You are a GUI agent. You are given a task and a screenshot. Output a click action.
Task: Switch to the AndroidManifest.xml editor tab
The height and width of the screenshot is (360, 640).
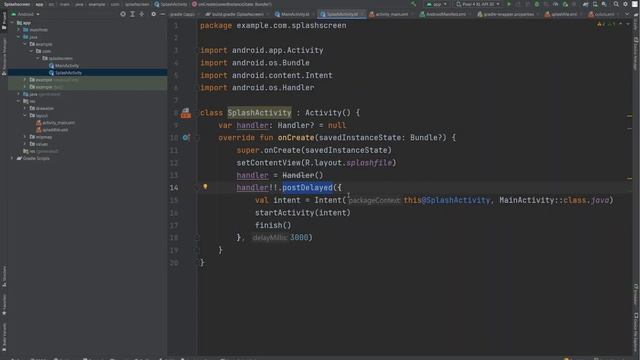coord(443,14)
